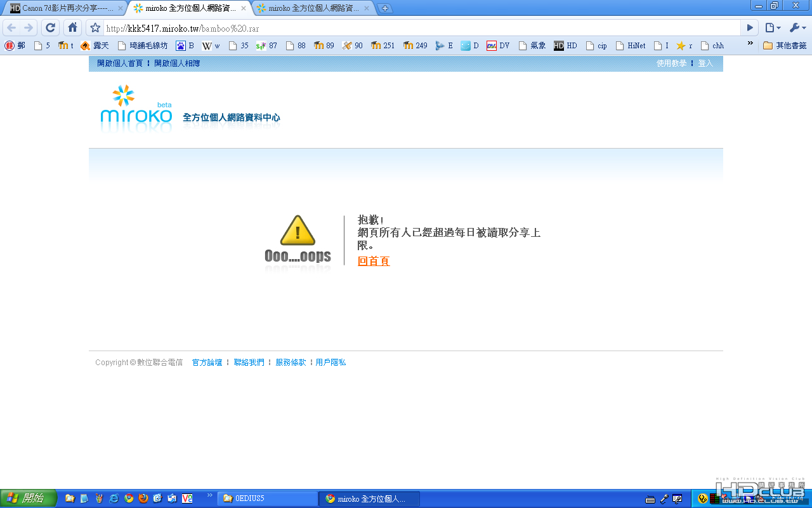
Task: Open the HD bookmark
Action: [566, 46]
